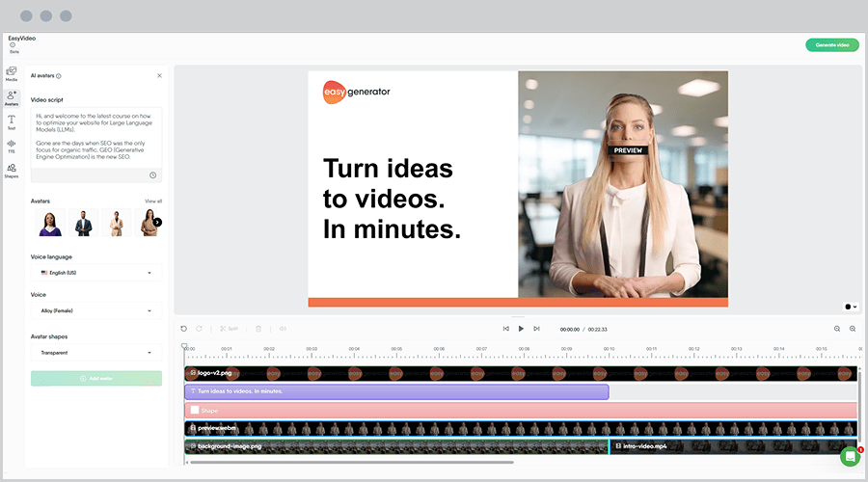Open the Shapes panel
This screenshot has width=868, height=482.
[12, 171]
